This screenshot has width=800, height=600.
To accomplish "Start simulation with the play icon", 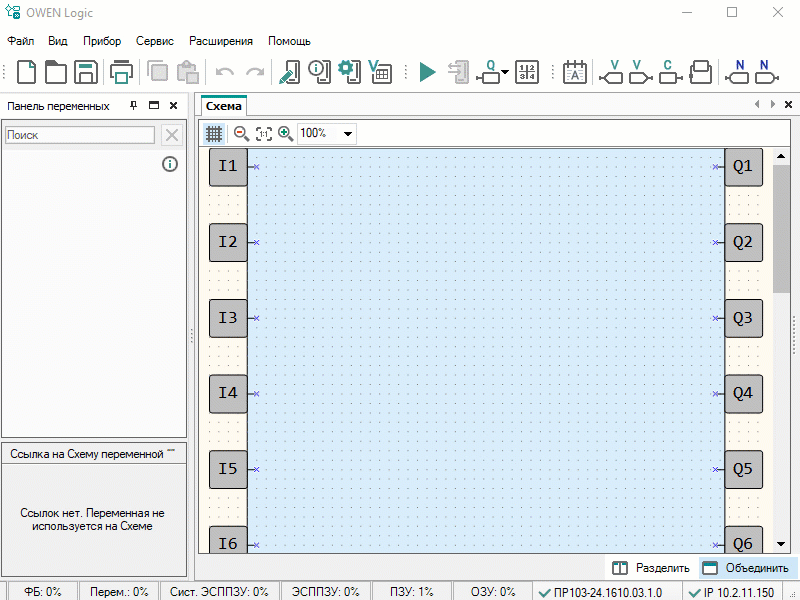I will point(427,72).
